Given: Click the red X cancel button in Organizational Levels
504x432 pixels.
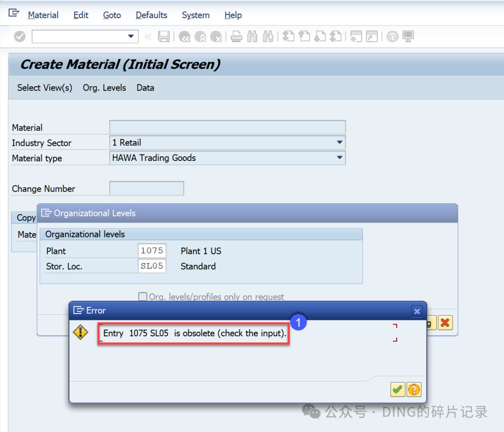Looking at the screenshot, I should click(x=445, y=323).
